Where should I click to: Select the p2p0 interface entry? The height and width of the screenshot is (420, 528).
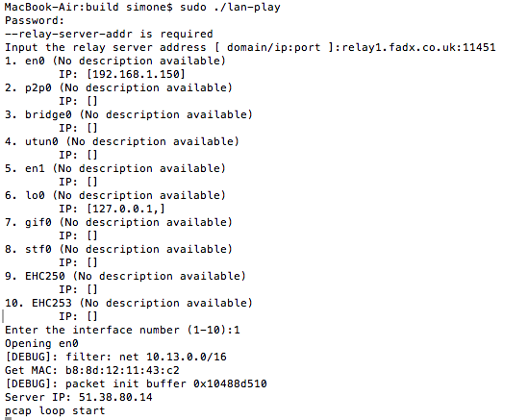[x=118, y=87]
